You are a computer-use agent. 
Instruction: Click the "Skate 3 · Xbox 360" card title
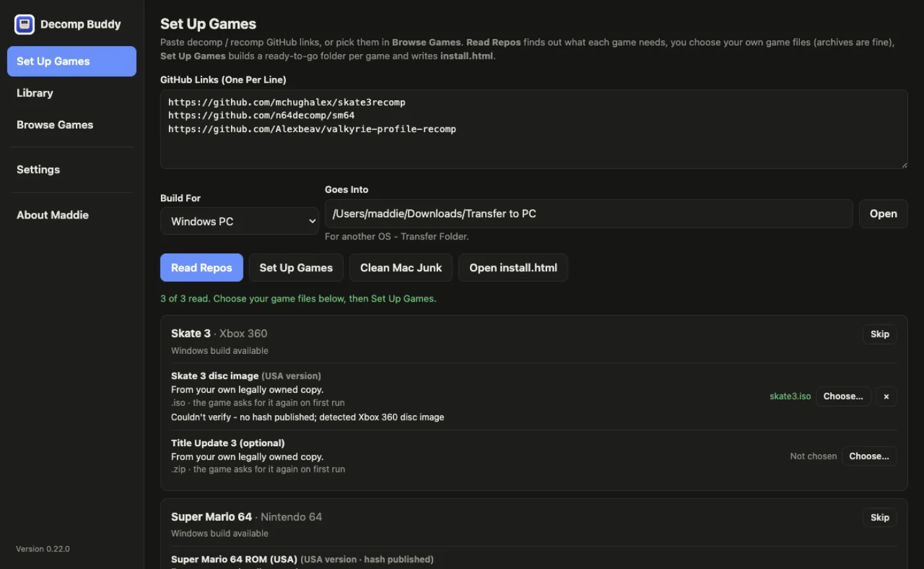tap(219, 333)
